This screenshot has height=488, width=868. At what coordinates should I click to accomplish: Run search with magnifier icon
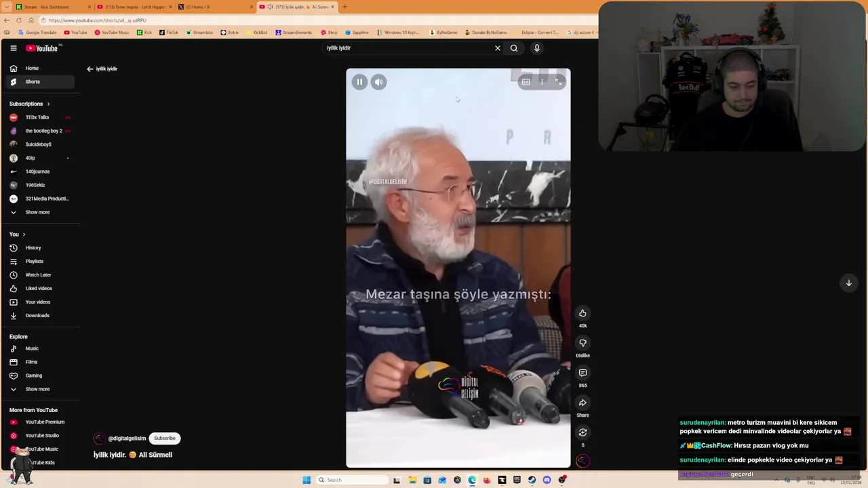tap(514, 48)
